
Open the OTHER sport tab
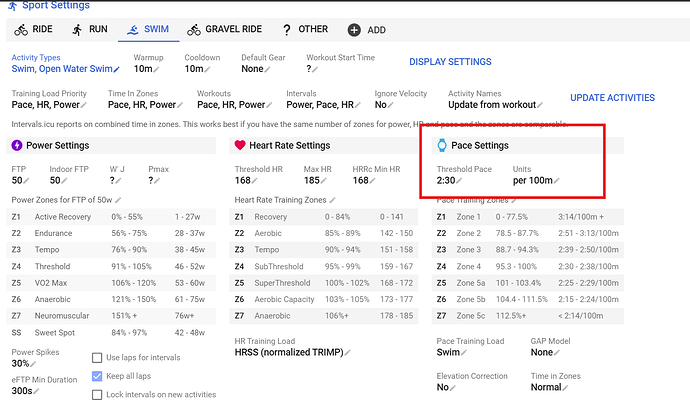305,29
